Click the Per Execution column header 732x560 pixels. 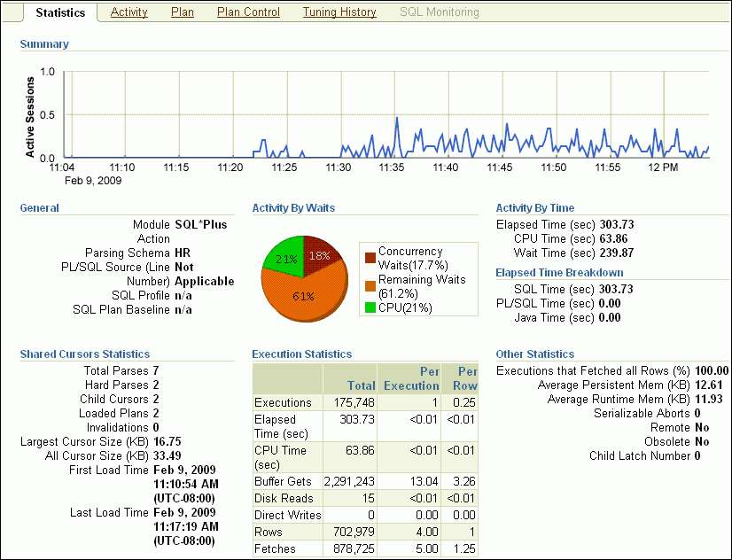(x=411, y=378)
